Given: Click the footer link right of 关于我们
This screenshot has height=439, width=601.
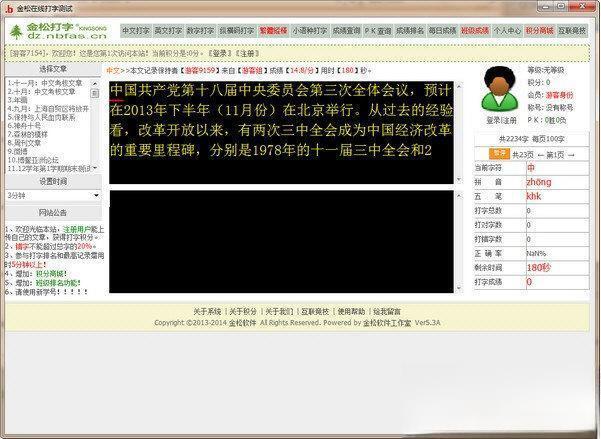Looking at the screenshot, I should 315,312.
